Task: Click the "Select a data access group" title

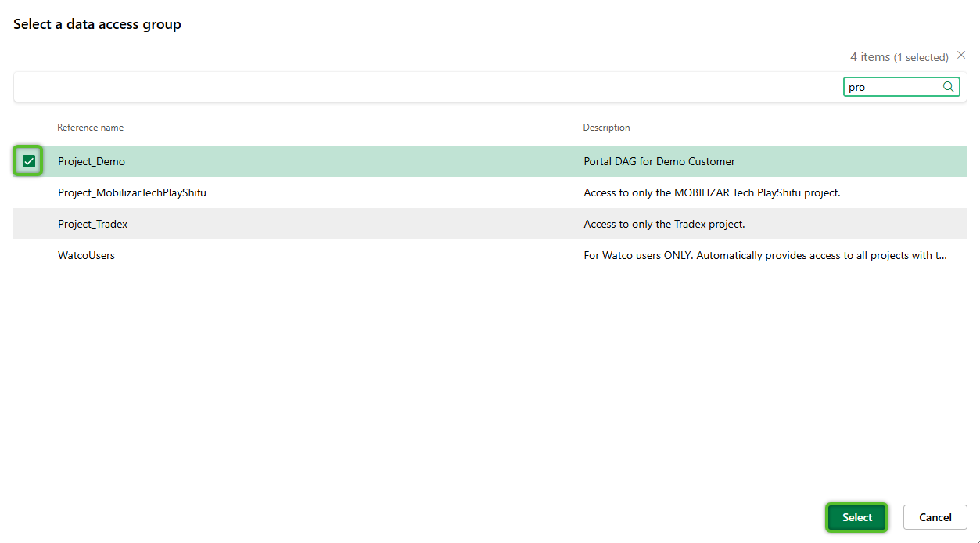Action: (x=97, y=24)
